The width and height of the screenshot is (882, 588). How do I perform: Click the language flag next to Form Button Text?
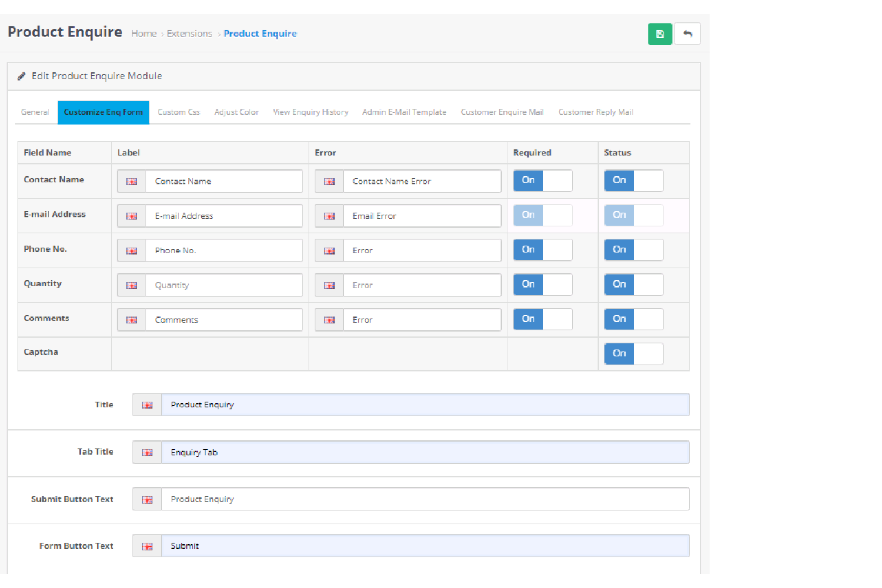[x=146, y=546]
